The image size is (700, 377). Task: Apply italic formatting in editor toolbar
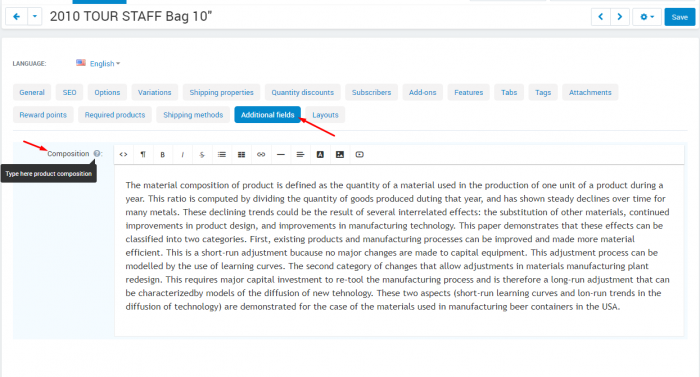(182, 155)
